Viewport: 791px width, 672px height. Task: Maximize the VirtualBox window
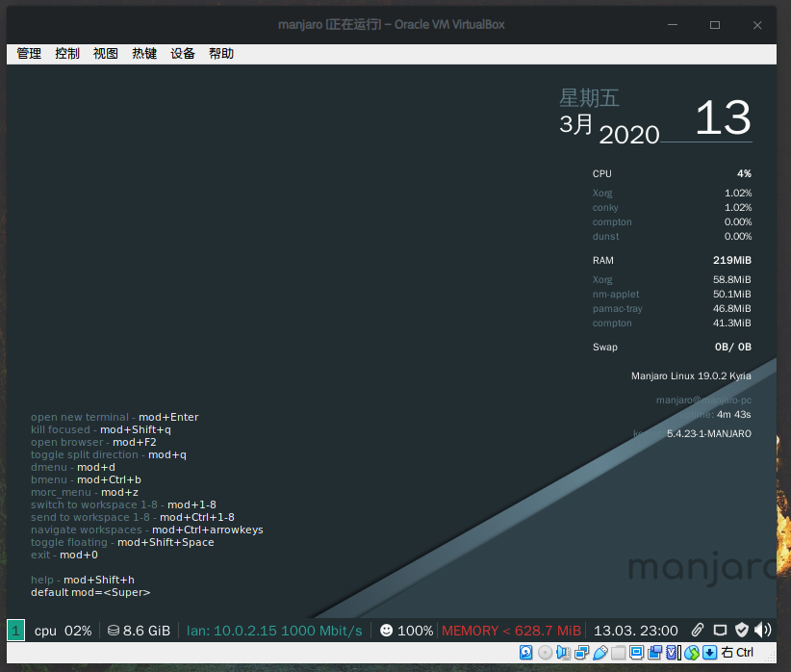tap(715, 25)
